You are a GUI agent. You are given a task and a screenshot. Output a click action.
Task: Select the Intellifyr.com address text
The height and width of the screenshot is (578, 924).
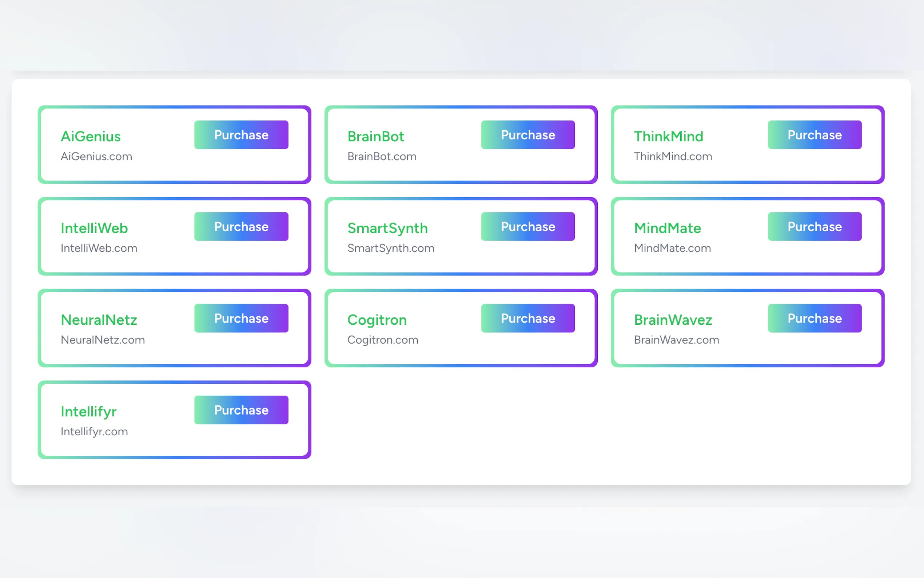pos(94,432)
